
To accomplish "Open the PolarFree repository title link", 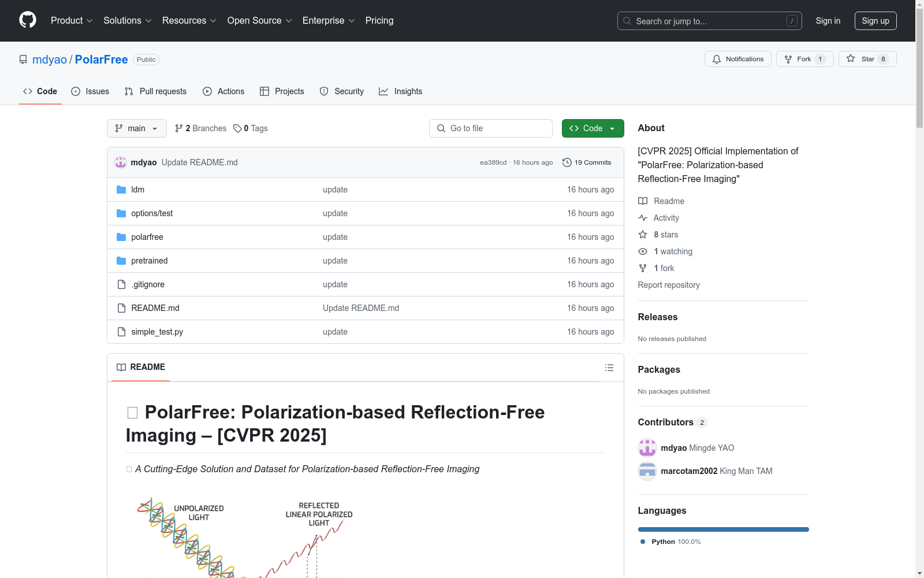I will (x=102, y=60).
